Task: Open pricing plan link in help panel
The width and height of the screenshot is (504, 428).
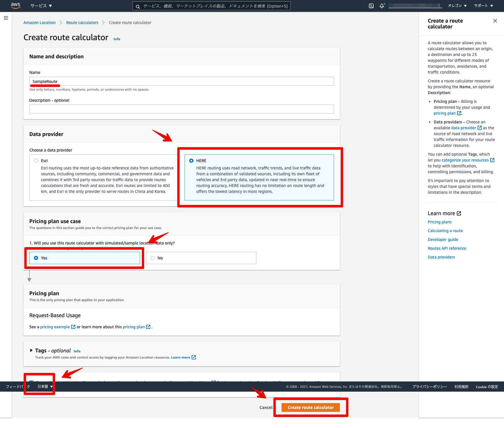Action: tap(445, 113)
